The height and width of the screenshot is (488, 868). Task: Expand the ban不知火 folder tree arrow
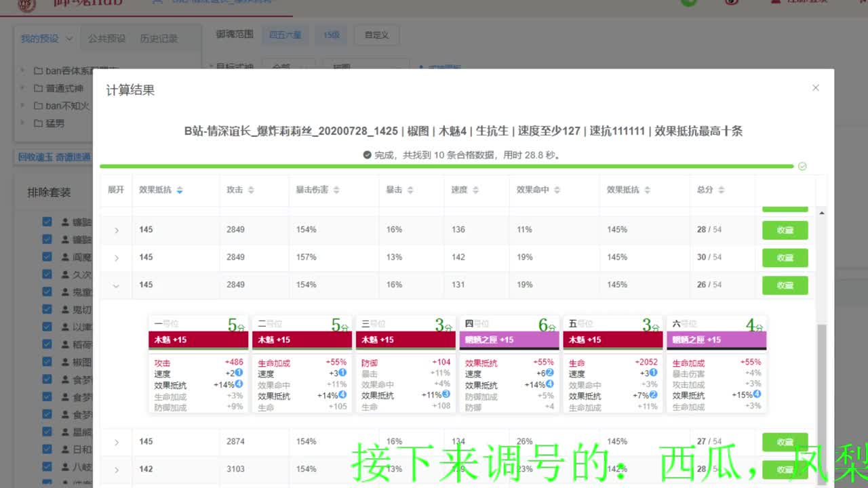[x=24, y=106]
